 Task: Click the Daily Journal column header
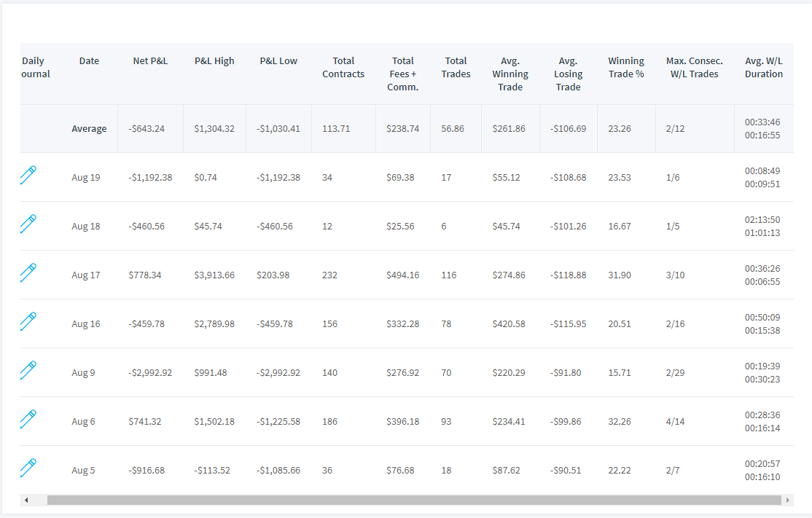click(x=34, y=67)
